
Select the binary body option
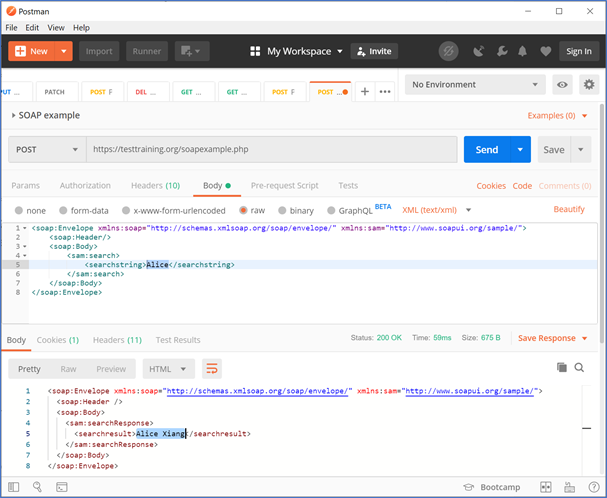click(294, 210)
